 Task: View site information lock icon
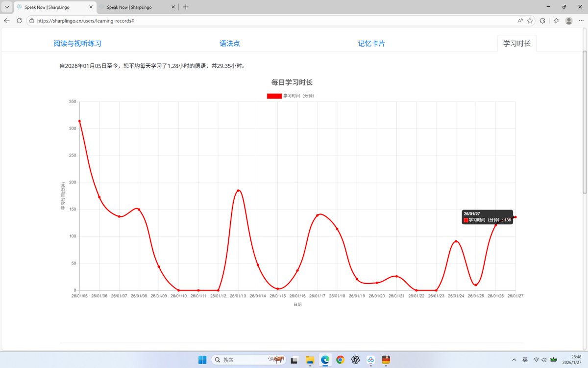[31, 21]
